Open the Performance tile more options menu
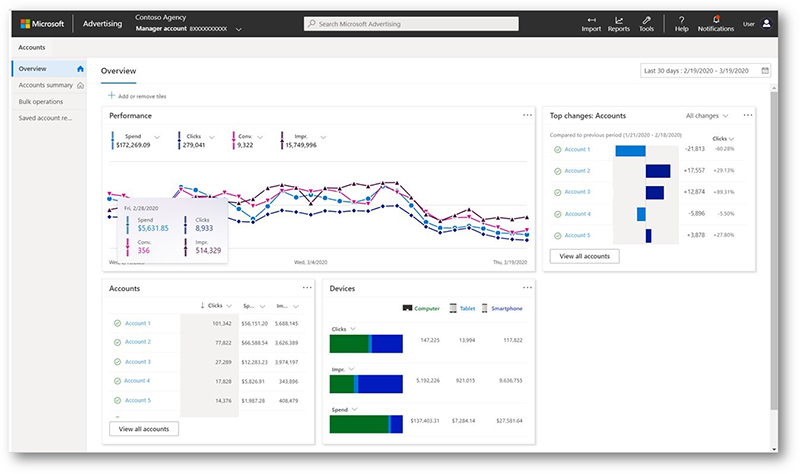The height and width of the screenshot is (474, 800). tap(527, 115)
